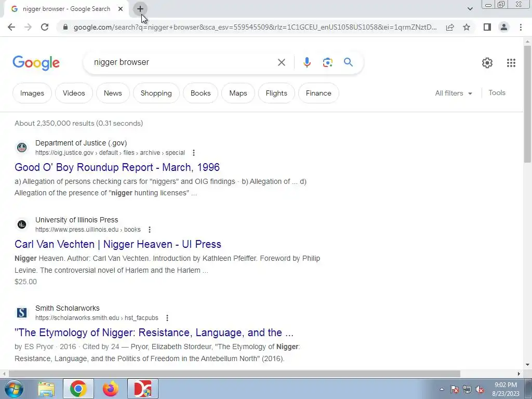This screenshot has width=532, height=399.
Task: Switch to the Books filter
Action: pos(201,93)
